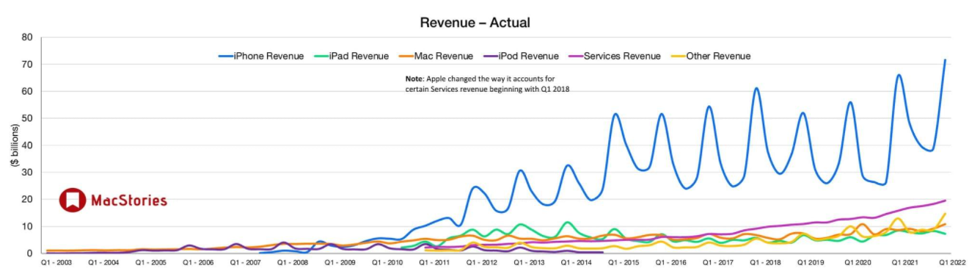Click the chart title Revenue – Actual
Image resolution: width=980 pixels, height=274 pixels.
[475, 22]
